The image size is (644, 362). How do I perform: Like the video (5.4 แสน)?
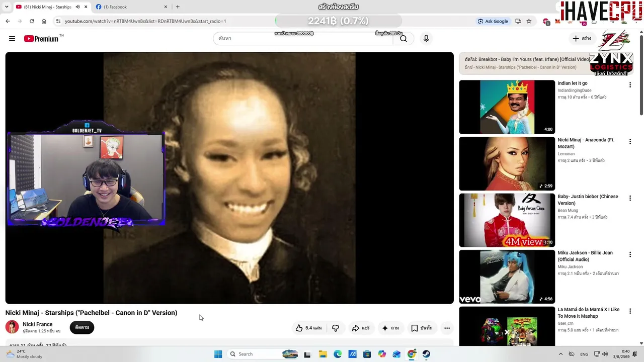[x=308, y=328]
